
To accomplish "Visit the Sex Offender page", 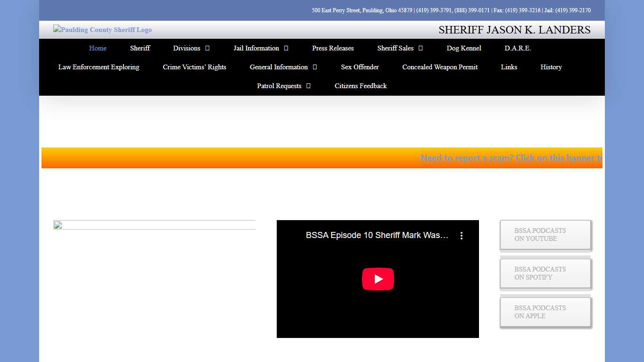I will click(x=360, y=67).
